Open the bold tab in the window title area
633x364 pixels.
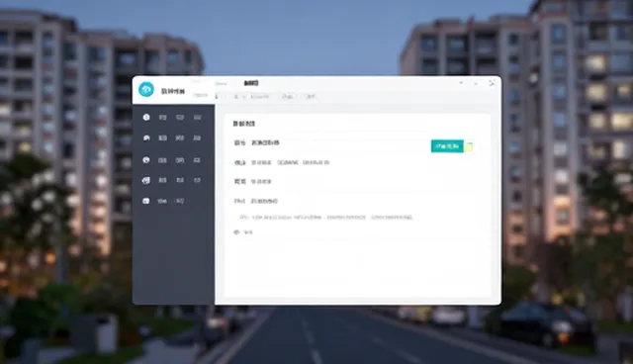[251, 83]
